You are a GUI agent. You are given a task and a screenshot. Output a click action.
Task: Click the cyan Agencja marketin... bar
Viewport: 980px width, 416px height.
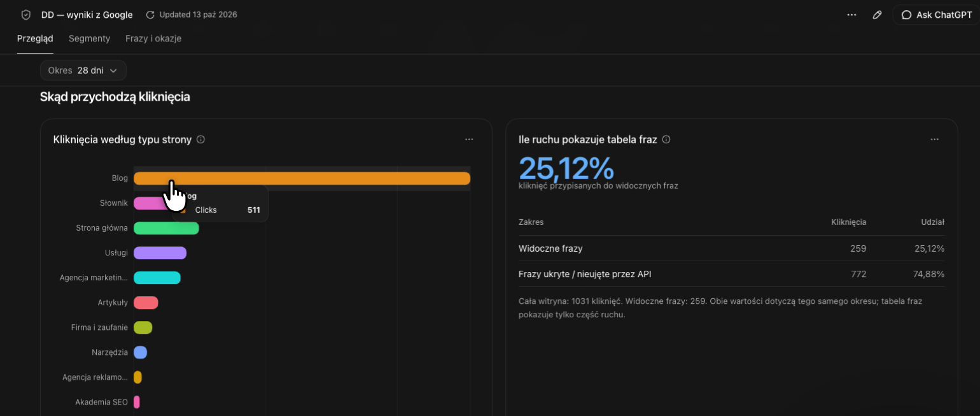point(157,278)
